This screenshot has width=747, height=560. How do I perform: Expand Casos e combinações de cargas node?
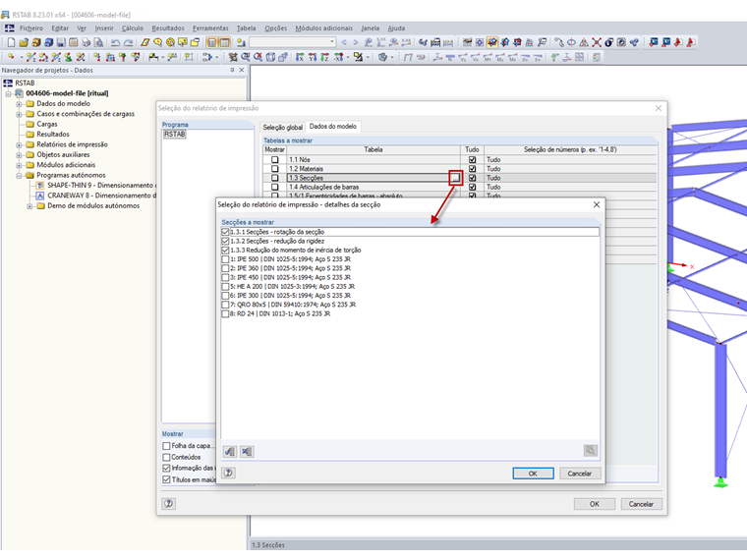pos(19,114)
